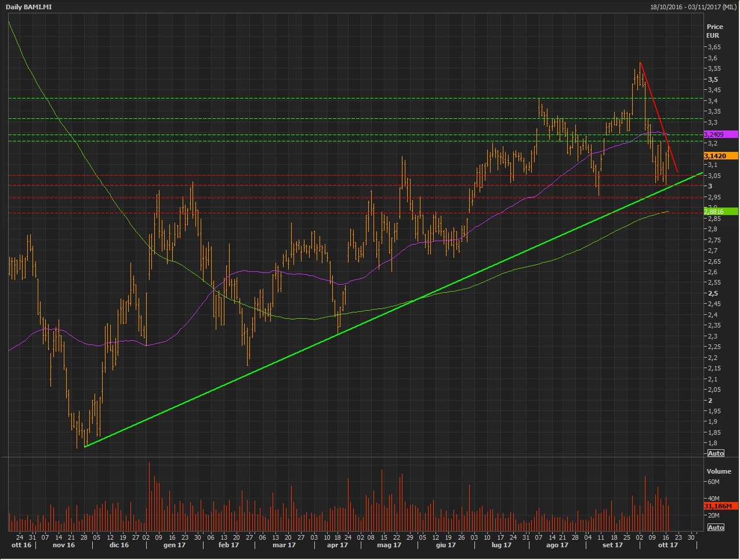Select the apr 17 month marker
This screenshot has height=560, width=740.
337,545
